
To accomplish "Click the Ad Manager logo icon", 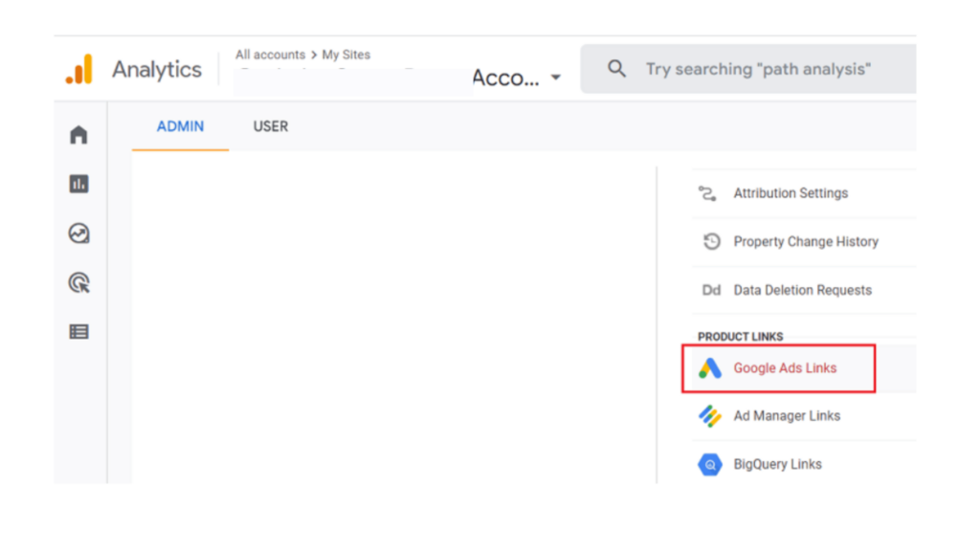I will coord(710,416).
